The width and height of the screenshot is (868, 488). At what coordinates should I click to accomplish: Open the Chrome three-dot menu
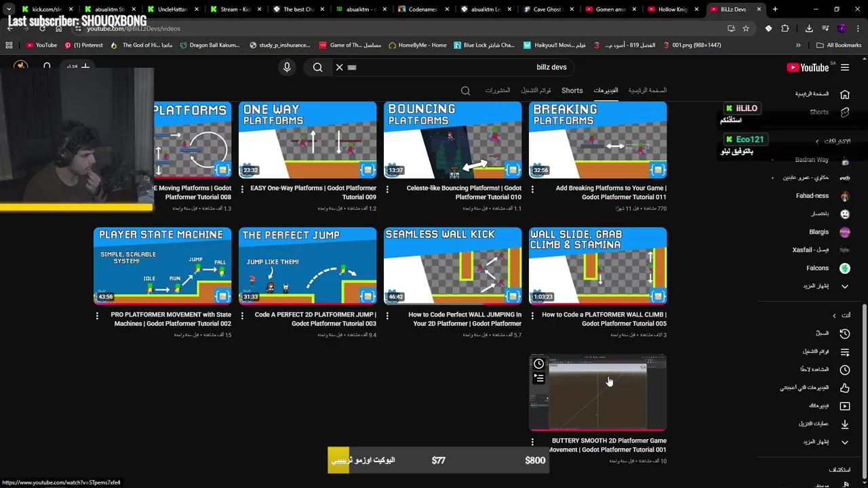tap(858, 28)
